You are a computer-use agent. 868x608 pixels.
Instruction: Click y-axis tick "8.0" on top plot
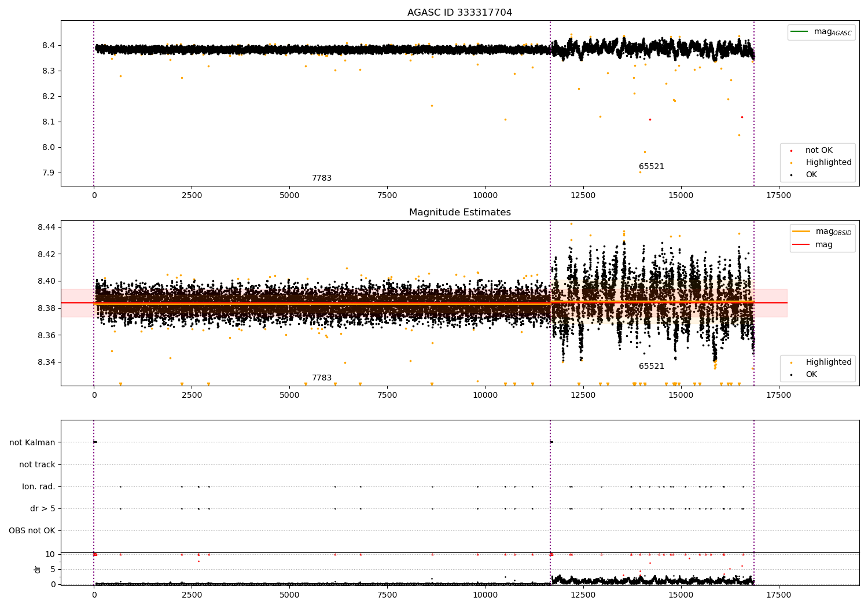click(49, 148)
